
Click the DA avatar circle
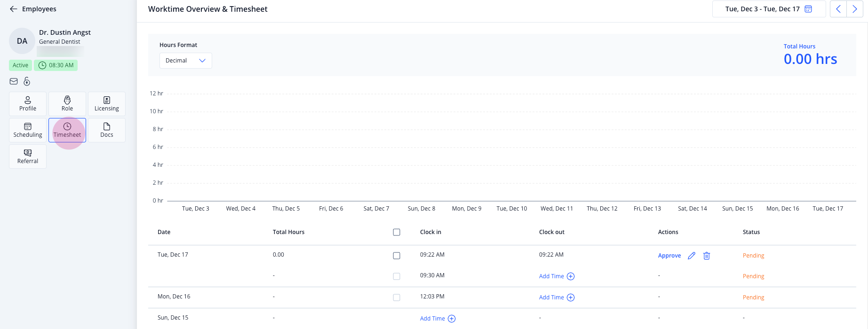click(22, 41)
